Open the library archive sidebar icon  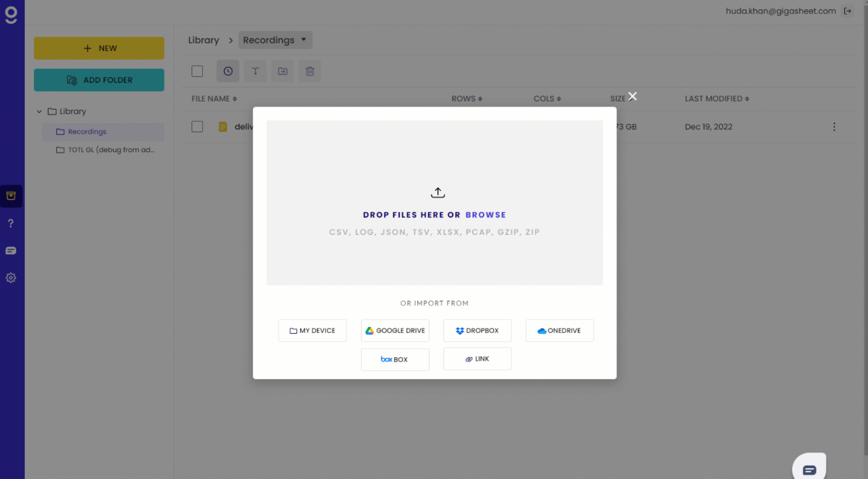click(x=11, y=196)
